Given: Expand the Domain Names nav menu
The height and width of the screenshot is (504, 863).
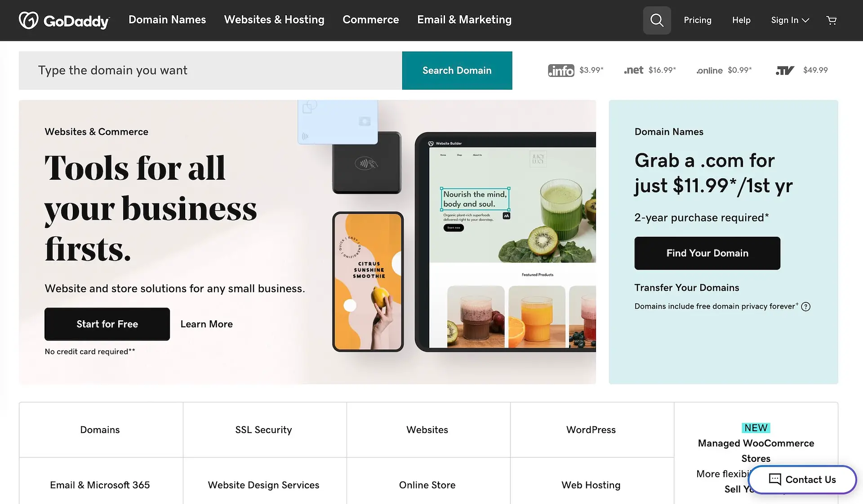Looking at the screenshot, I should [167, 19].
